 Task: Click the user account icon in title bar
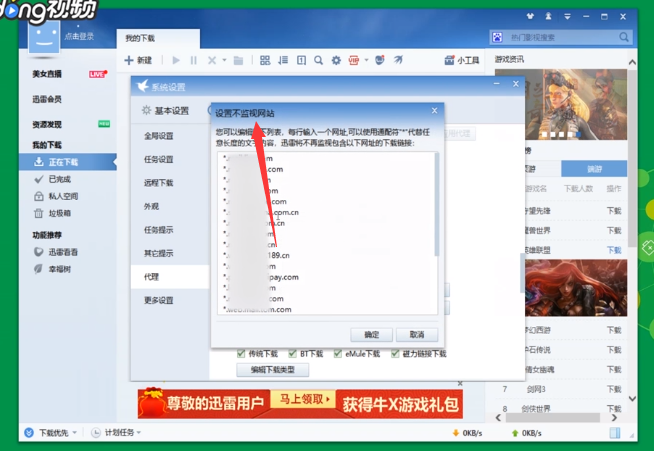[x=548, y=17]
